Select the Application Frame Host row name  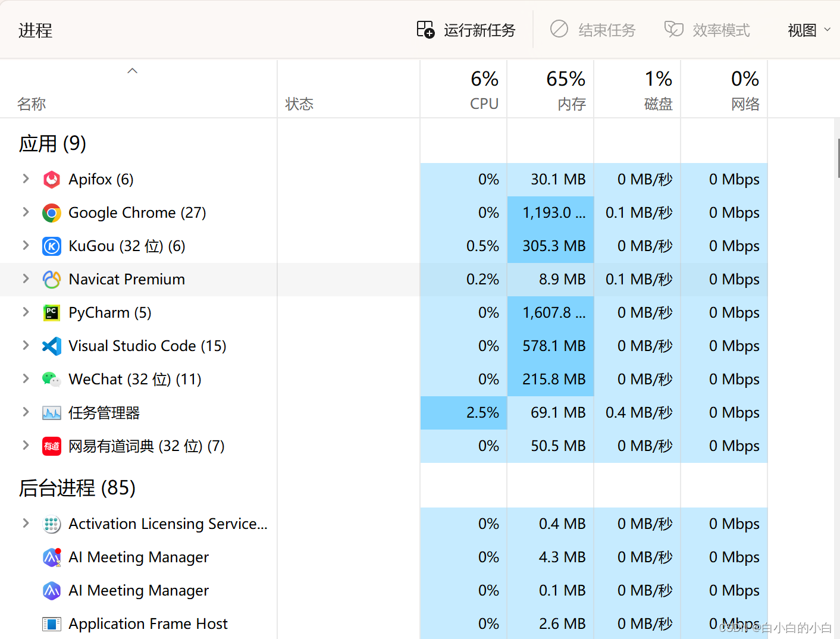(148, 624)
